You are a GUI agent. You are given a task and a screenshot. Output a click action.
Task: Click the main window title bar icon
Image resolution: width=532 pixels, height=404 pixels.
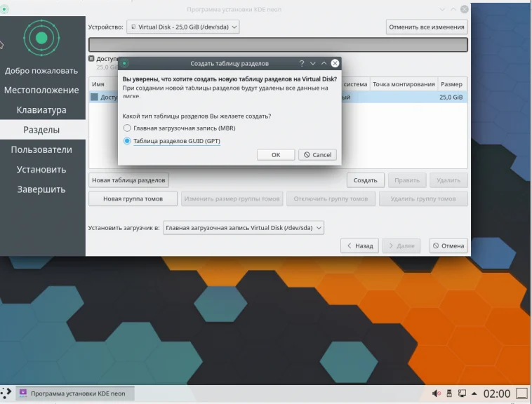[x=4, y=9]
